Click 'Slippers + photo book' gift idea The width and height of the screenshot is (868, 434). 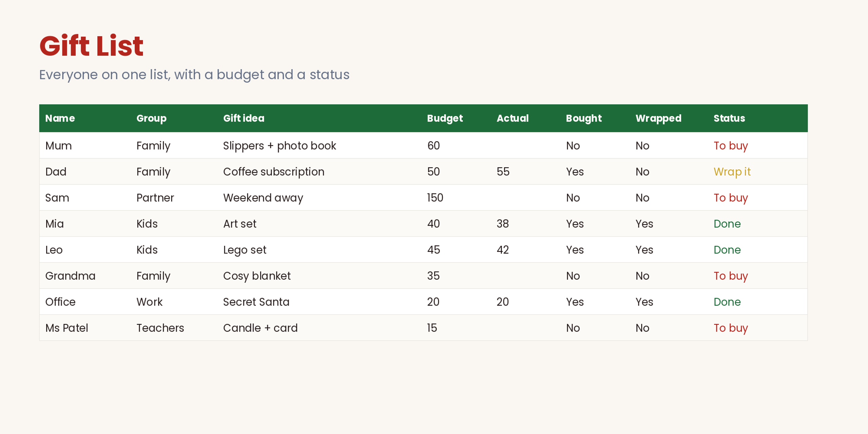coord(280,146)
